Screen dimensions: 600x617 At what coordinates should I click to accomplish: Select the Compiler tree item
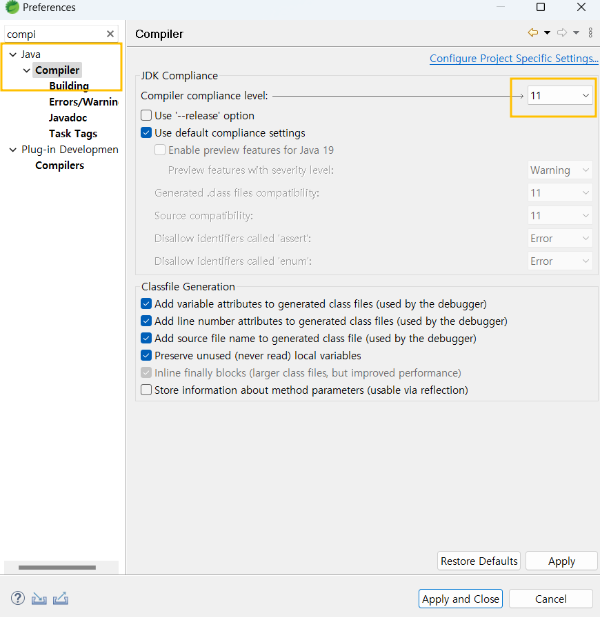tap(57, 70)
